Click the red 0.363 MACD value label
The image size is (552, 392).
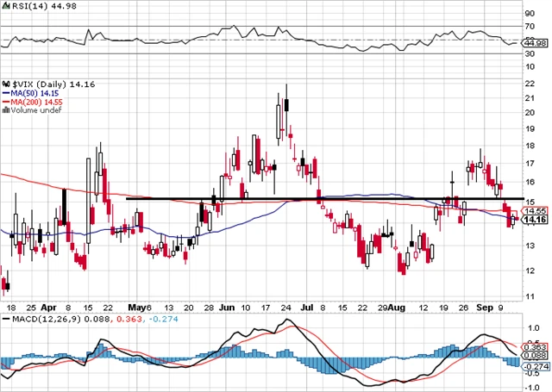[536, 345]
